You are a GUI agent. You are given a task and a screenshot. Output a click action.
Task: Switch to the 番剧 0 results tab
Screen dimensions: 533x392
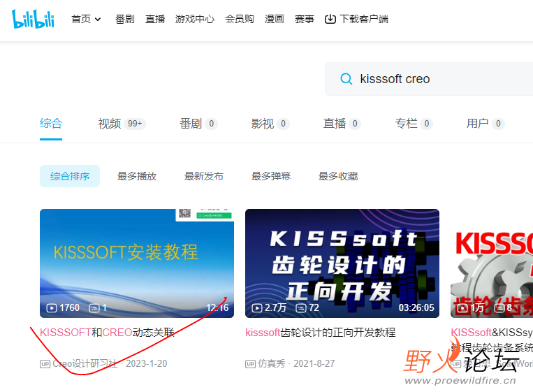[198, 124]
